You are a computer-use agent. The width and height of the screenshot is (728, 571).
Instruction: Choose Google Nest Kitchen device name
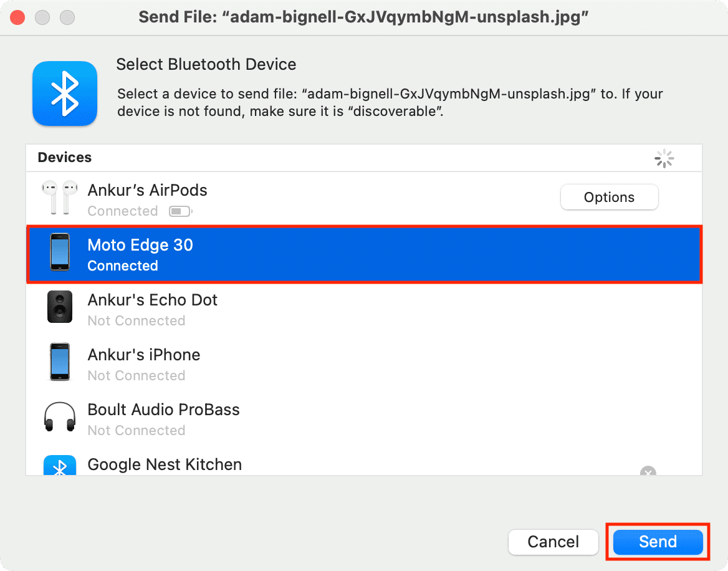(165, 465)
